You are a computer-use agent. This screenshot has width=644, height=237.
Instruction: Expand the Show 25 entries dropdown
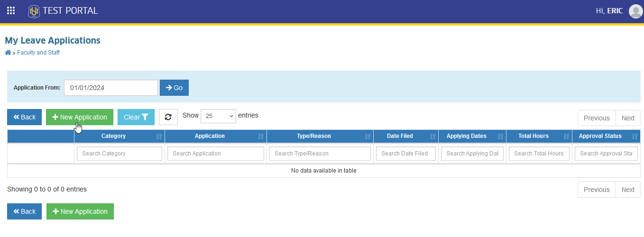[x=218, y=116]
